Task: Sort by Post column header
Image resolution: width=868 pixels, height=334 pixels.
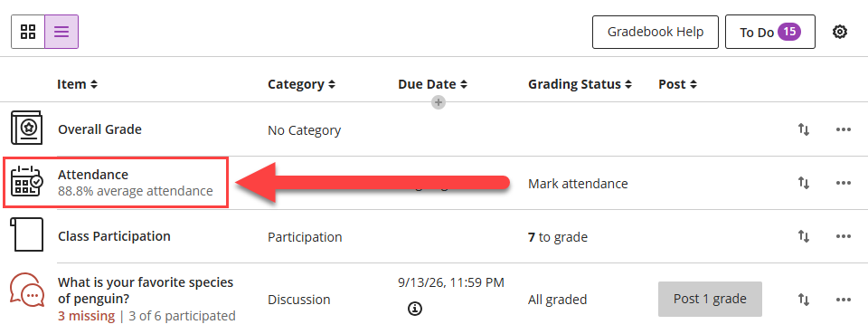Action: pos(677,84)
